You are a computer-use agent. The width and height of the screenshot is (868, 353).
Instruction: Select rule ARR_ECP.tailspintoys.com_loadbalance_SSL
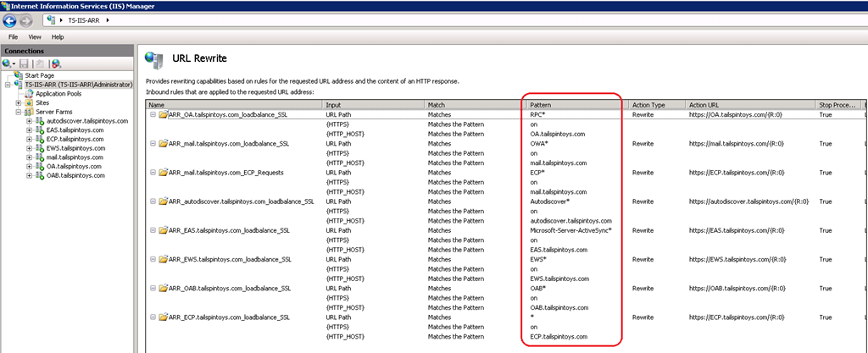tap(229, 317)
